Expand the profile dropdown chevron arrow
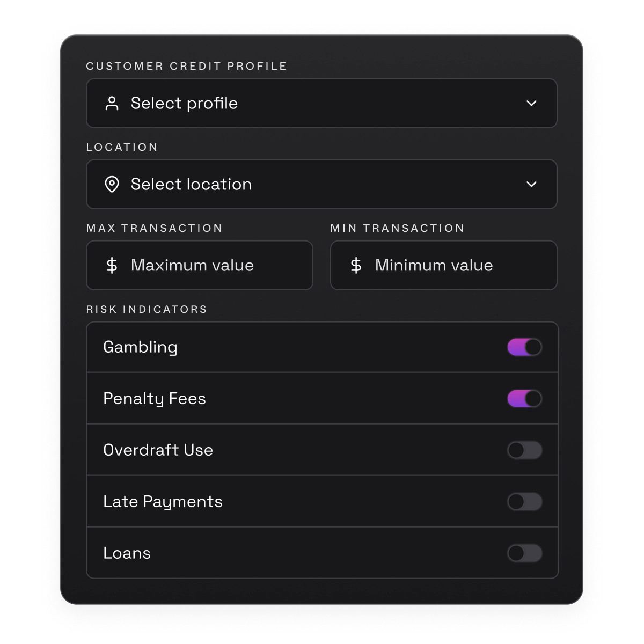The image size is (644, 644). pos(531,104)
